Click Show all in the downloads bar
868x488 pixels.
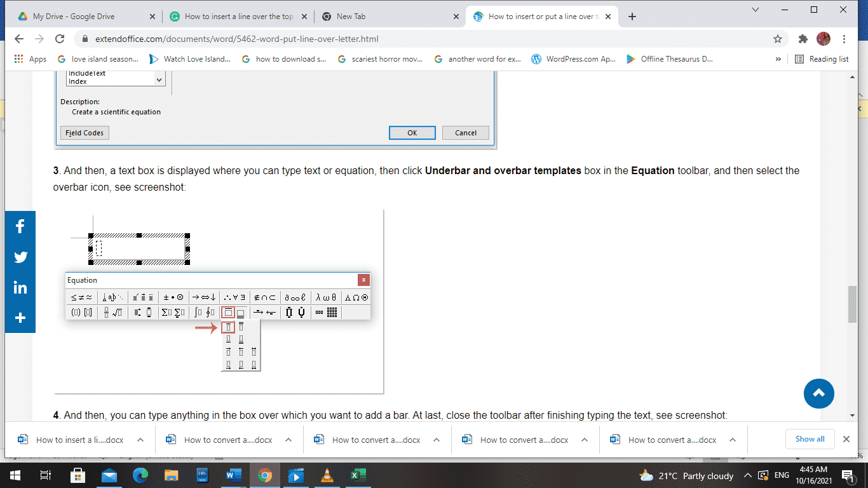pyautogui.click(x=810, y=439)
